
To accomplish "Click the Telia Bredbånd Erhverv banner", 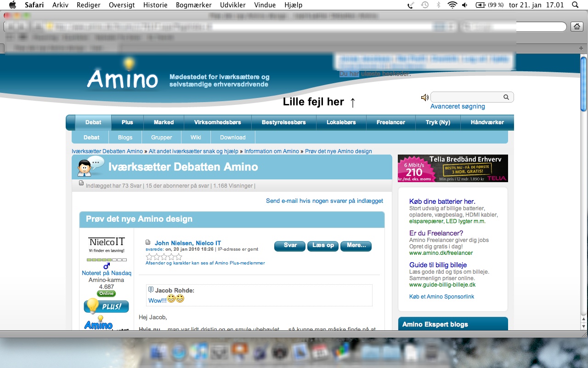I will [453, 168].
